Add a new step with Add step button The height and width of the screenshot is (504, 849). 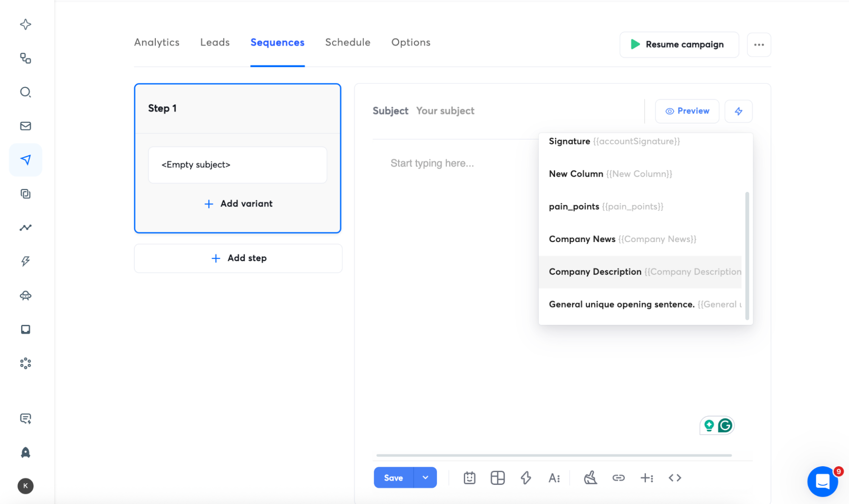tap(238, 258)
